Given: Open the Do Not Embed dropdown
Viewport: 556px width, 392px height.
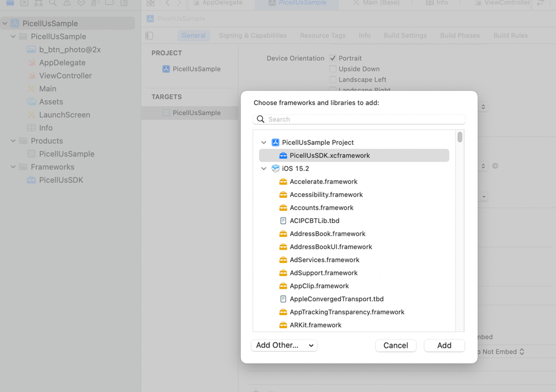Looking at the screenshot, I should tap(501, 352).
